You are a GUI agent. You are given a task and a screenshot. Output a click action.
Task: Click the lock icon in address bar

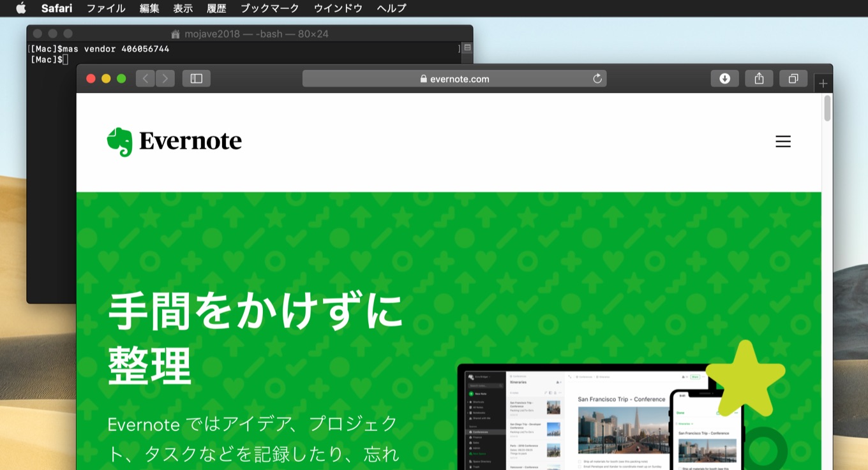pyautogui.click(x=423, y=79)
